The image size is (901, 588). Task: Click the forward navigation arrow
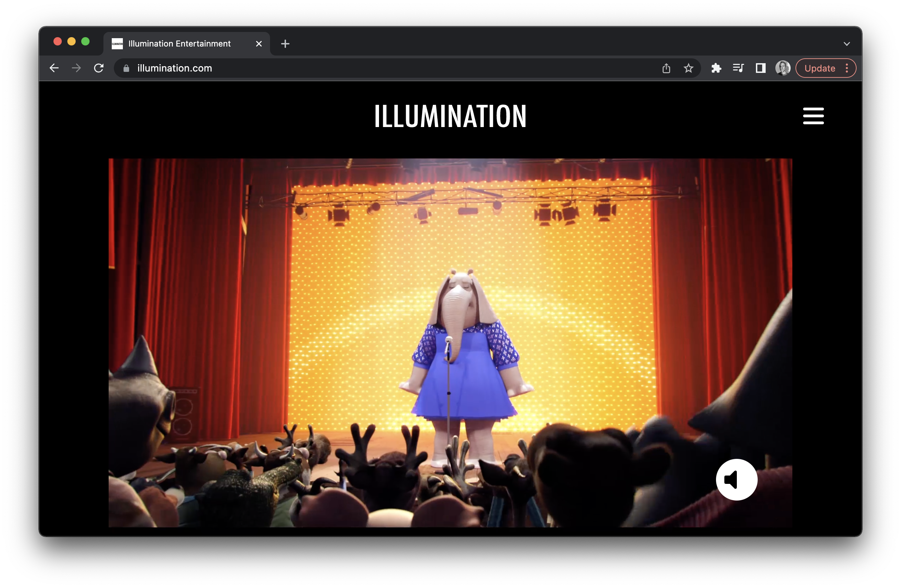click(76, 68)
